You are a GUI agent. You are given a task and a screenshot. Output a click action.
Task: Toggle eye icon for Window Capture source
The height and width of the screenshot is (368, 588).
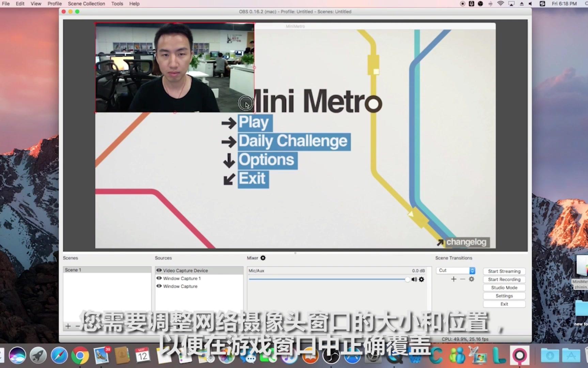coord(159,286)
